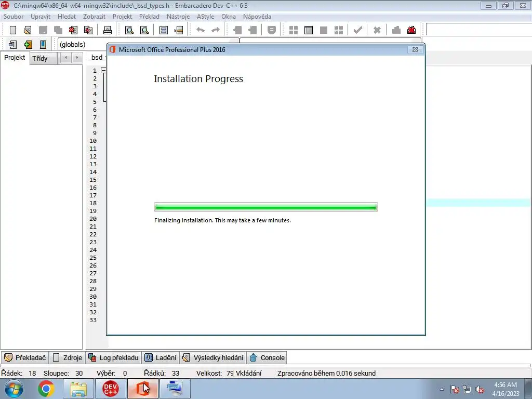Image resolution: width=532 pixels, height=399 pixels.
Task: Click the green plus add-file icon
Action: coord(28,45)
